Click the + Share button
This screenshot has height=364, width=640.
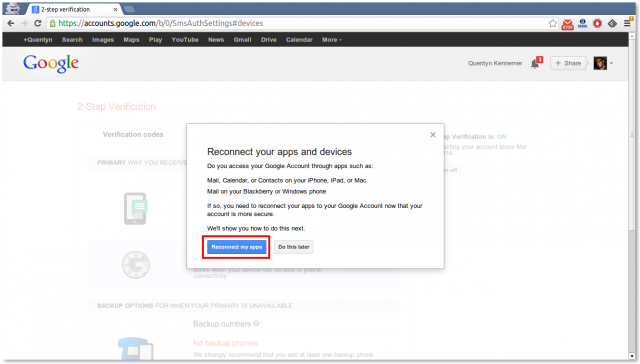(568, 63)
